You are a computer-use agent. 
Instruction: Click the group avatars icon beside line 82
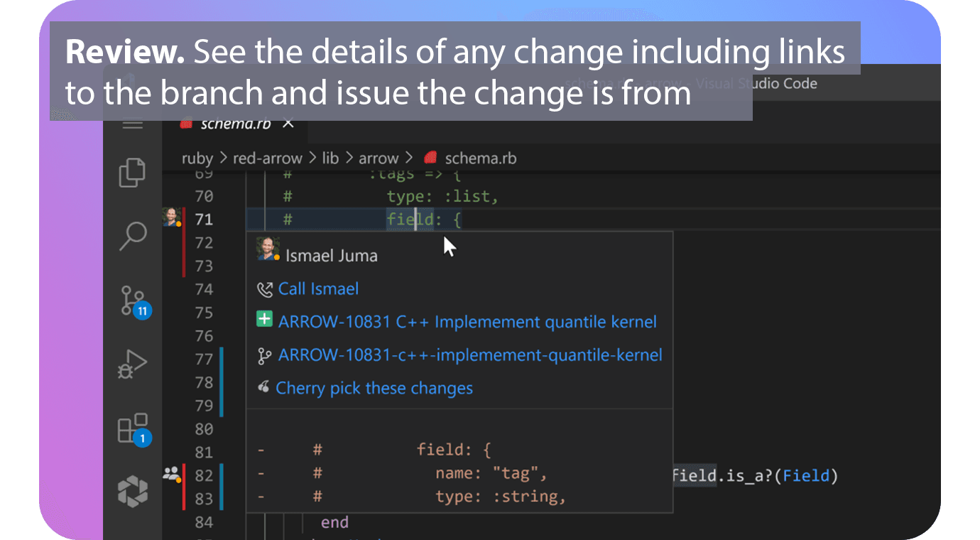[x=172, y=474]
